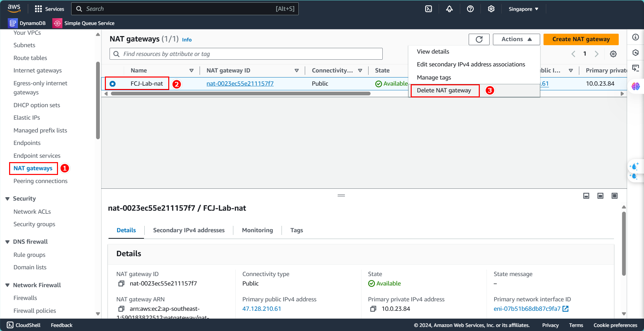The width and height of the screenshot is (644, 331).
Task: Choose Delete NAT gateway option
Action: (x=474, y=90)
